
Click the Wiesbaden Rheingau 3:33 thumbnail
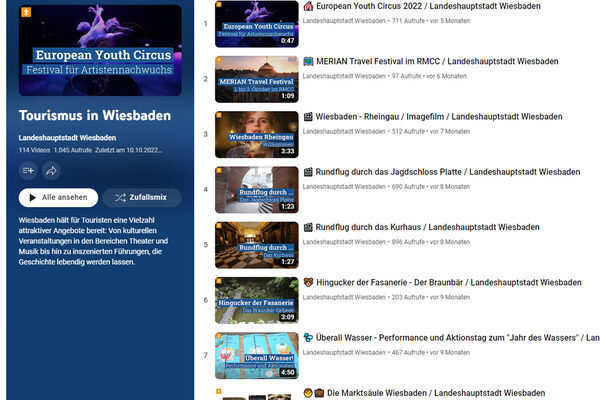pos(257,134)
